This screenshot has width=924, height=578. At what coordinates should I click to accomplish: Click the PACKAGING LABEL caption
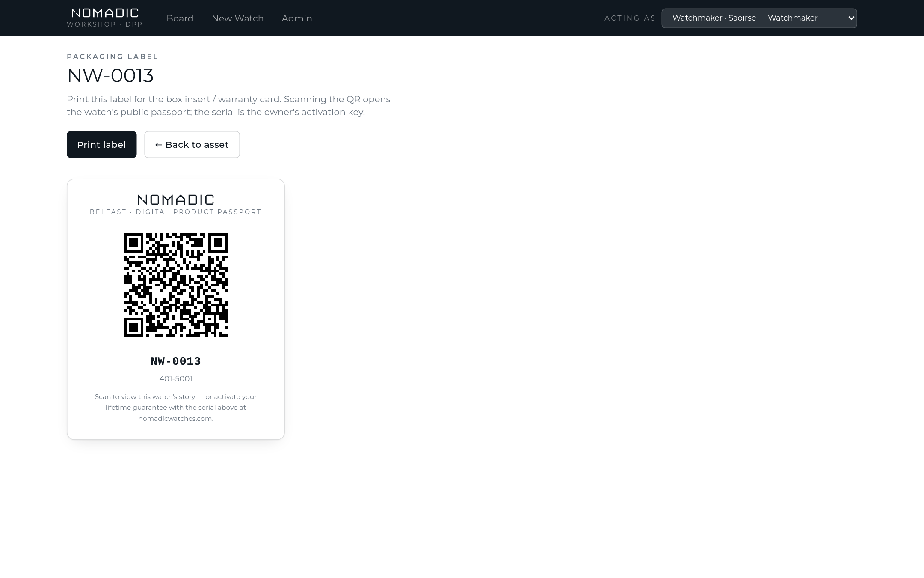click(113, 57)
